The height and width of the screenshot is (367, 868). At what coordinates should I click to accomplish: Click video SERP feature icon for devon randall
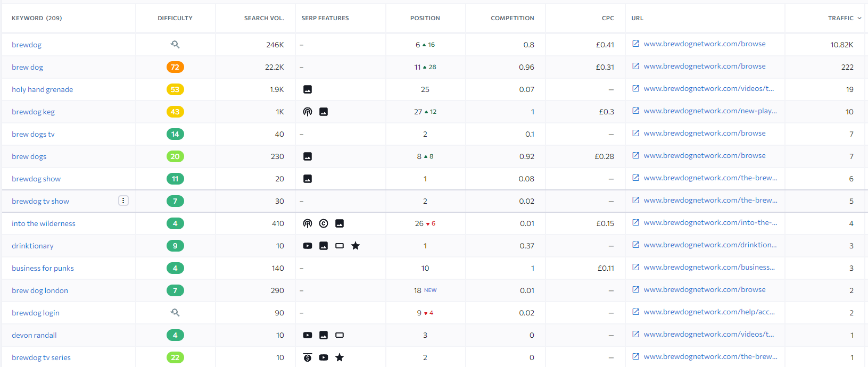coord(308,335)
